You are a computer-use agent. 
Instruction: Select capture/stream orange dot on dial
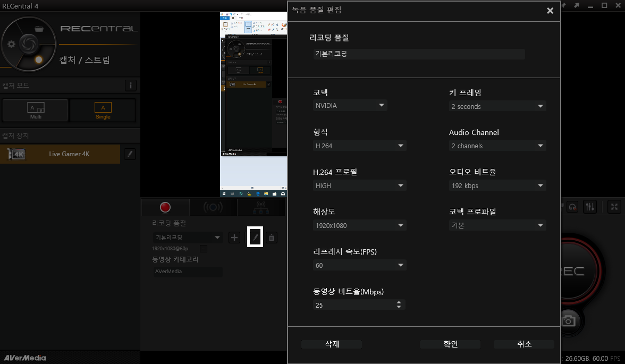click(39, 60)
